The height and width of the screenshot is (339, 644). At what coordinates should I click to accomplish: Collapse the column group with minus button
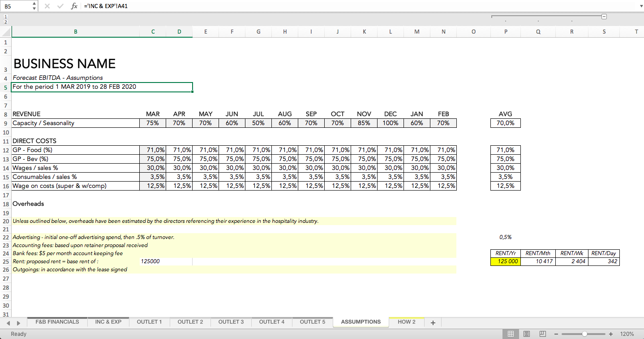604,17
